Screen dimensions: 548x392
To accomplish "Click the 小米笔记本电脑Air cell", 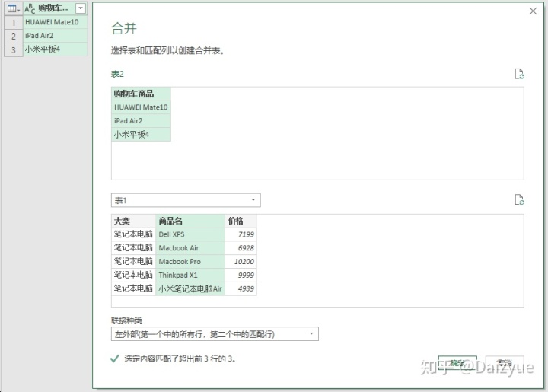I will [190, 289].
